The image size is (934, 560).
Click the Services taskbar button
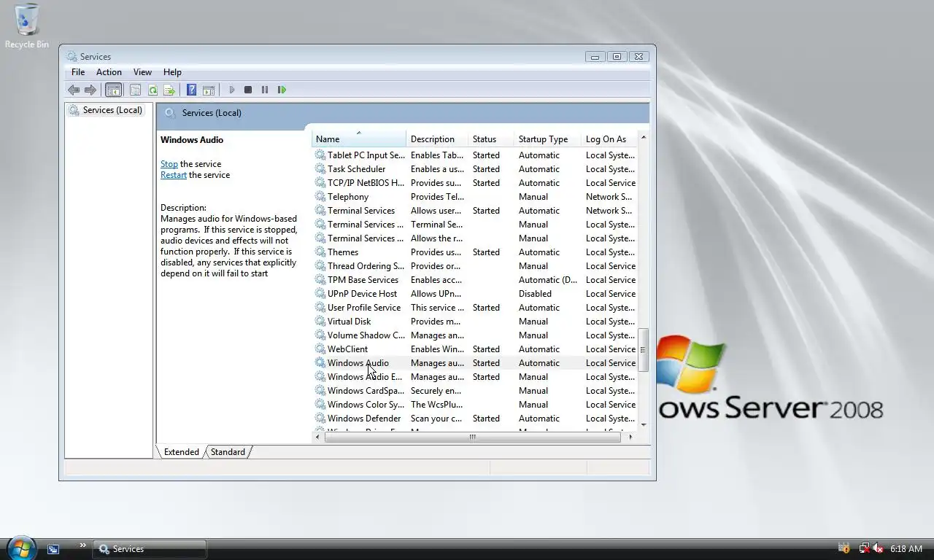[150, 549]
